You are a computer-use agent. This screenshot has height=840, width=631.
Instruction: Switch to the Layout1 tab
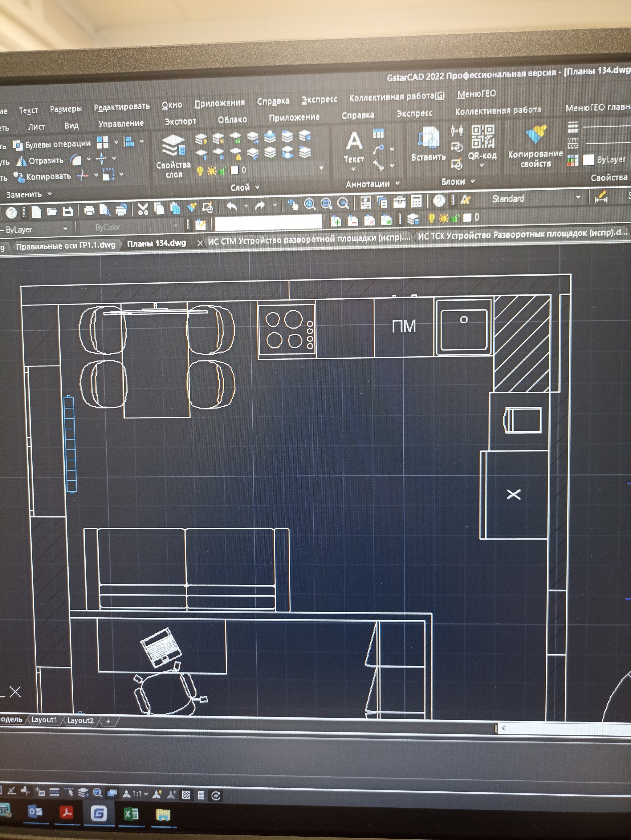click(44, 720)
